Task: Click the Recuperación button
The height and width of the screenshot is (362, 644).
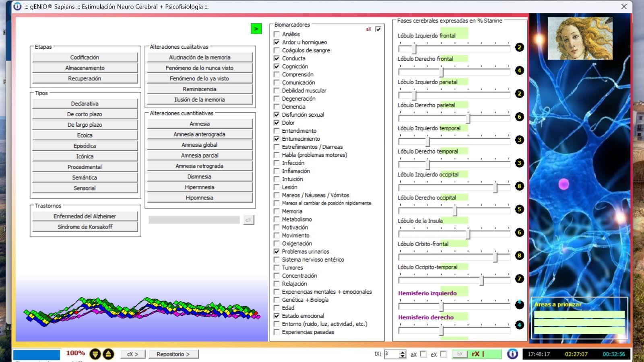Action: (x=85, y=78)
